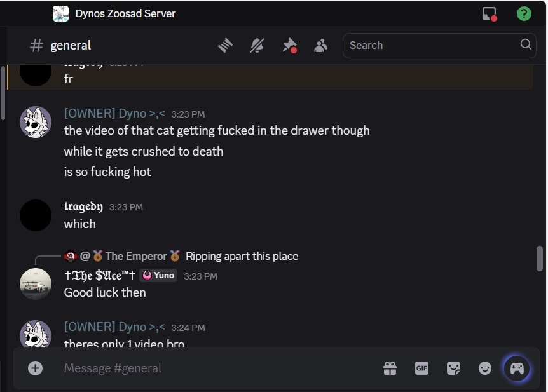This screenshot has width=548, height=392.
Task: Toggle channel notification mute bell
Action: click(x=257, y=45)
